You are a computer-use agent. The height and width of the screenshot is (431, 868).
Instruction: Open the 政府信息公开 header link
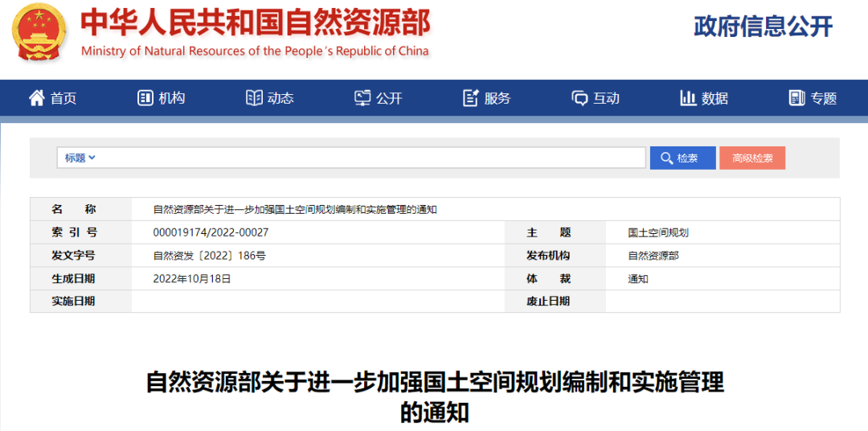(x=763, y=27)
